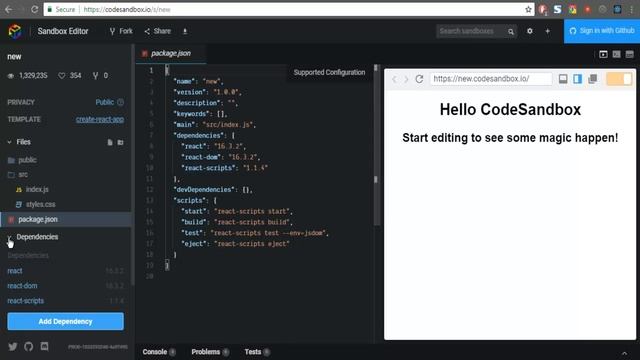Click the editor vertical scrollbar

[x=376, y=145]
